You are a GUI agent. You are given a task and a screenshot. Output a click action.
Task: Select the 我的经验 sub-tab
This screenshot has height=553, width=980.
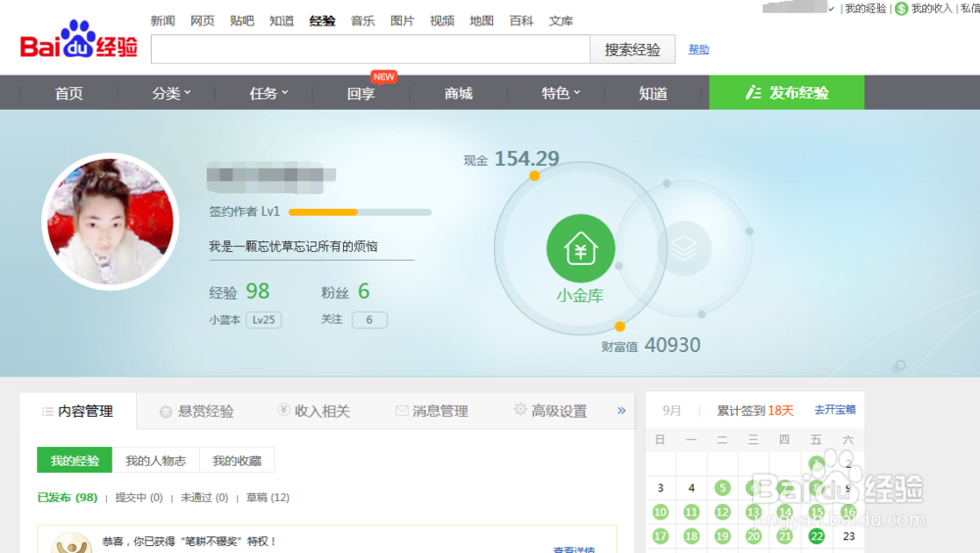(x=74, y=461)
